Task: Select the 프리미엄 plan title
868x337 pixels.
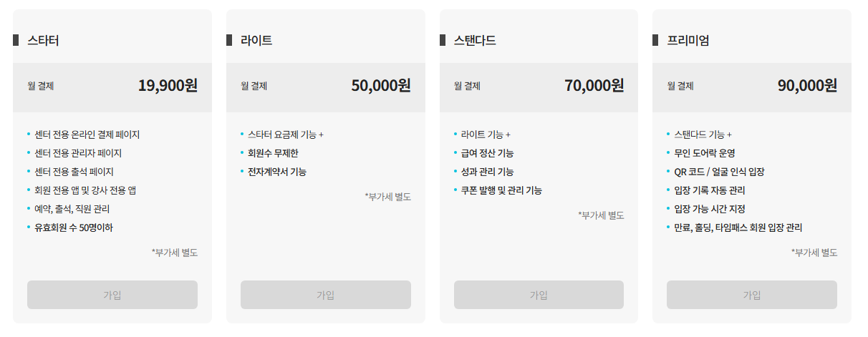Action: tap(688, 40)
